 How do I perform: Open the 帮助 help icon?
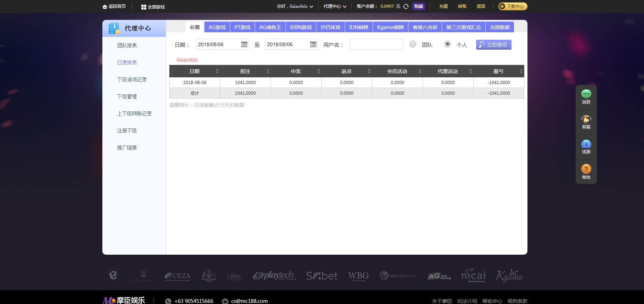(x=586, y=169)
